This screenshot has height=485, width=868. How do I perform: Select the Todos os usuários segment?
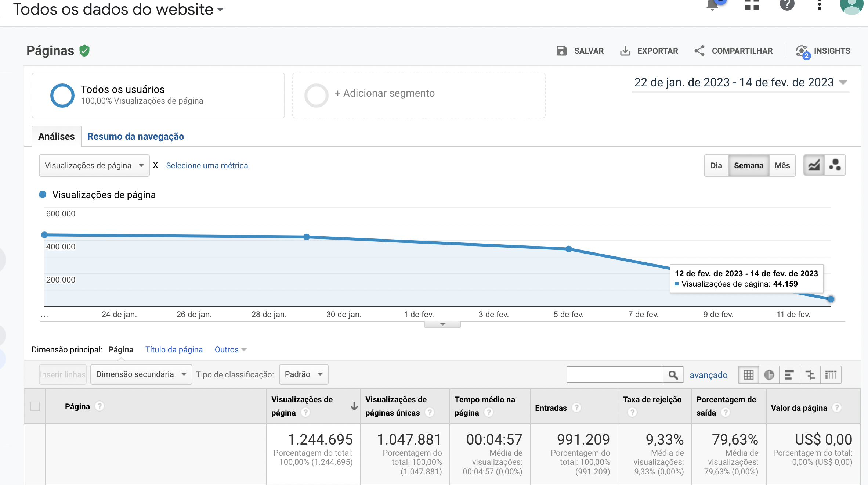click(x=158, y=95)
